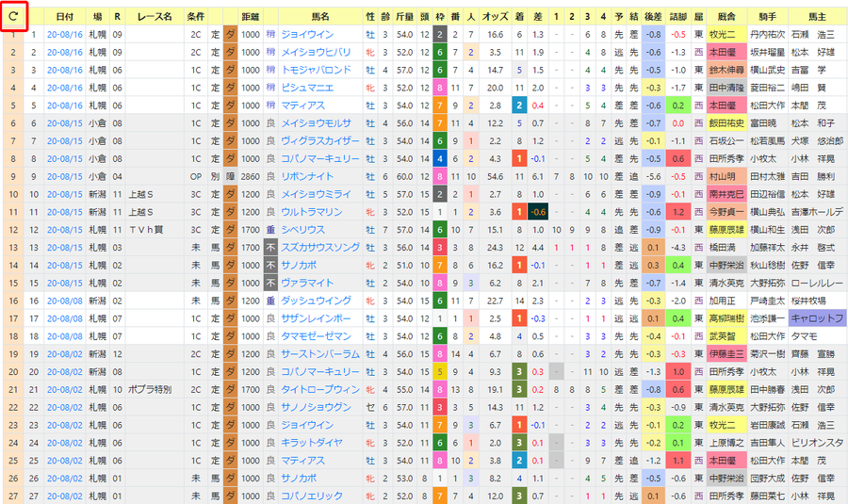
Task: Click the 厩舎 column header
Action: tap(726, 17)
